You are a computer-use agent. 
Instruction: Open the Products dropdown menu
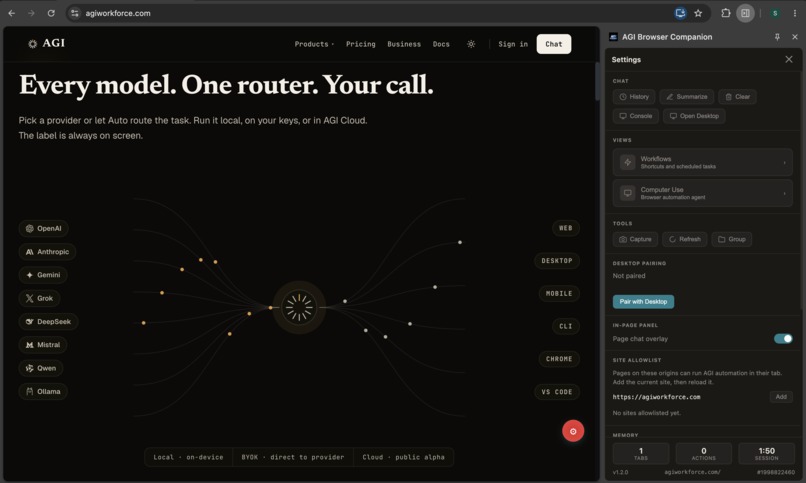coord(314,44)
